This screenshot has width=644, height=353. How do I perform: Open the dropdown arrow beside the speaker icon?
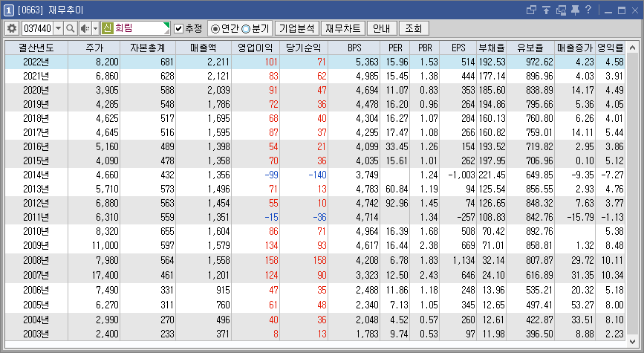pyautogui.click(x=95, y=28)
